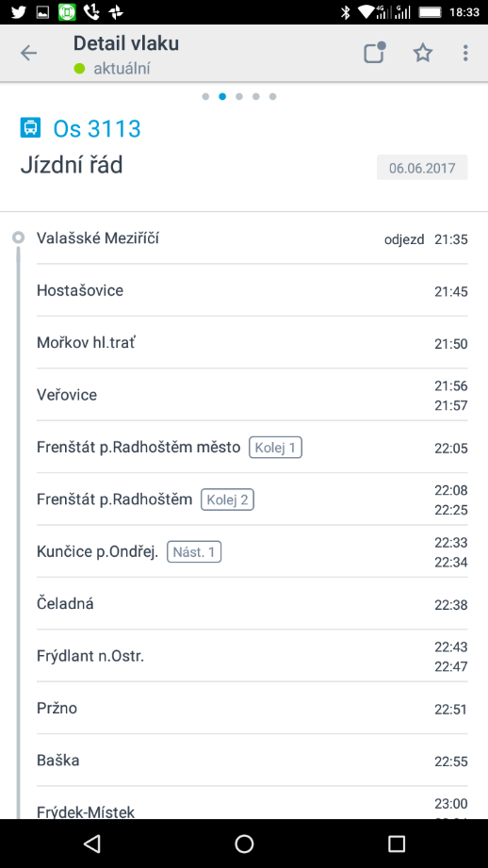Image resolution: width=488 pixels, height=868 pixels.
Task: Tap the back arrow in the header
Action: (x=28, y=53)
